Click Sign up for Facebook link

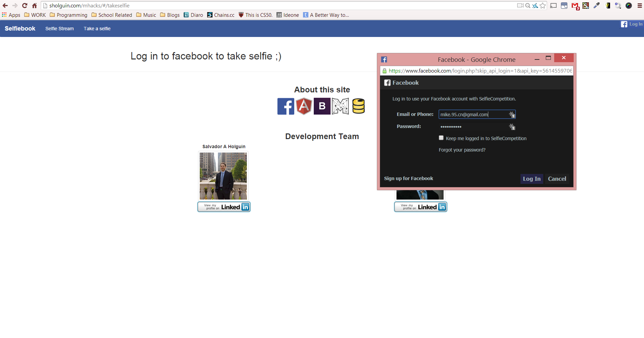click(409, 178)
